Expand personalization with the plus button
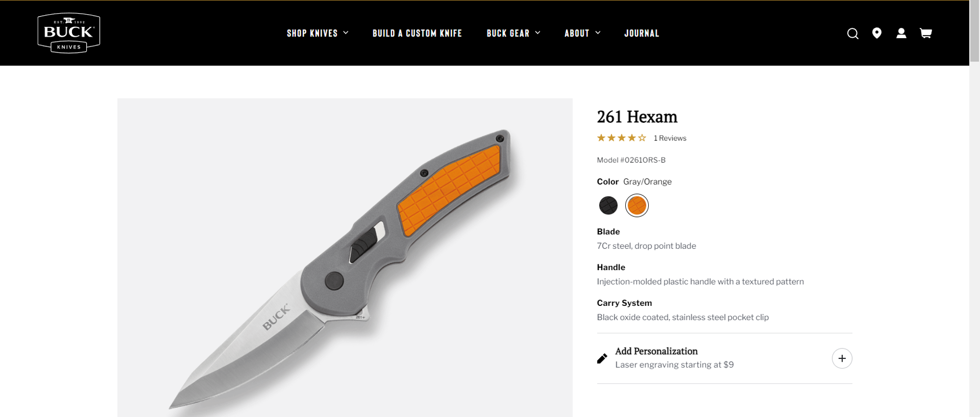Screen dimensions: 980x417 [x=842, y=358]
